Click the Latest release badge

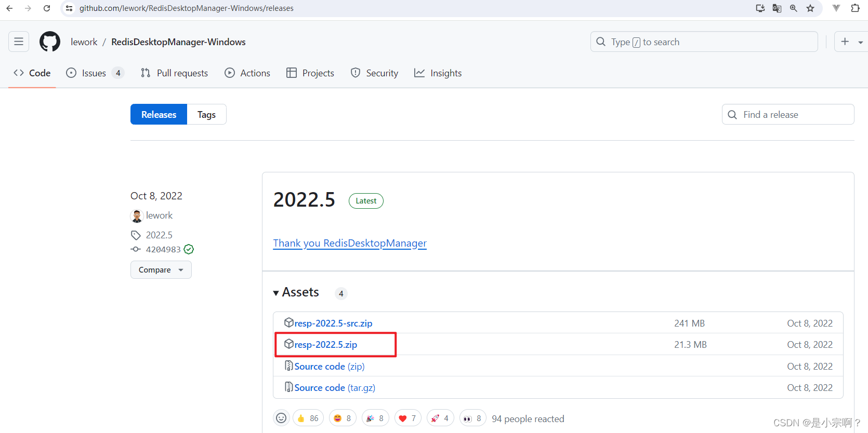(366, 201)
